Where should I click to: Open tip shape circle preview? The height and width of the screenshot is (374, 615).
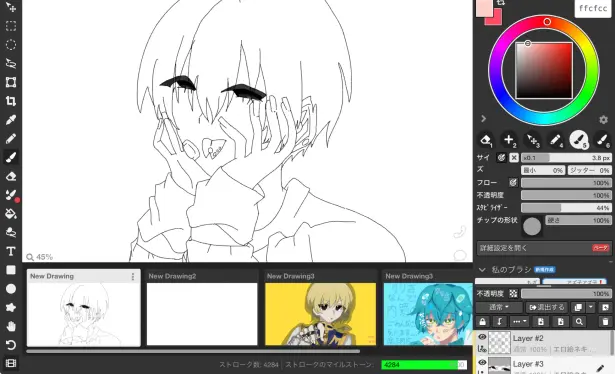532,226
